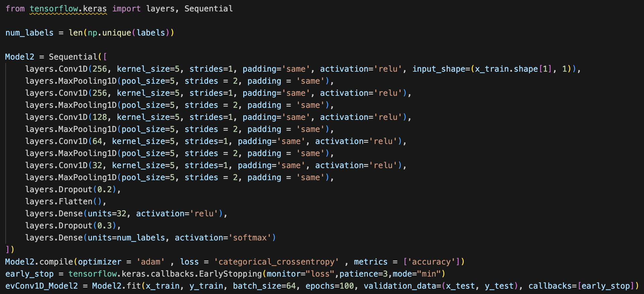This screenshot has height=294, width=644.
Task: Click the 'categorical_crossentropy' loss string
Action: tap(276, 262)
